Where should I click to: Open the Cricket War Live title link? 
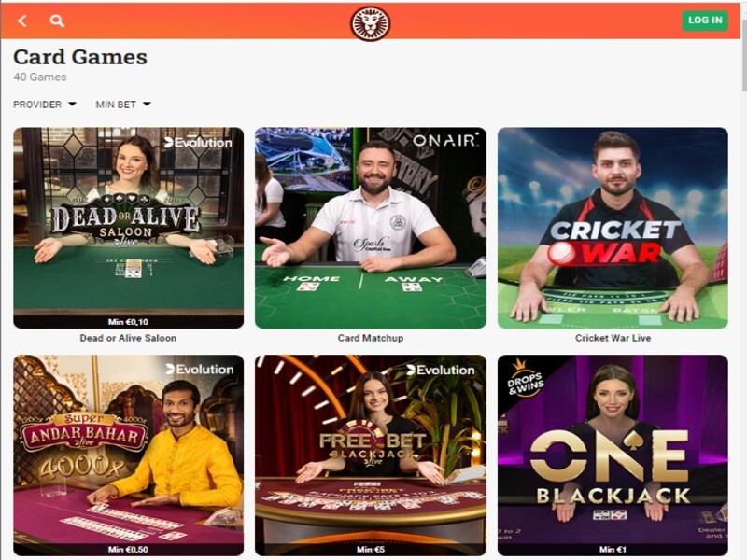(613, 338)
